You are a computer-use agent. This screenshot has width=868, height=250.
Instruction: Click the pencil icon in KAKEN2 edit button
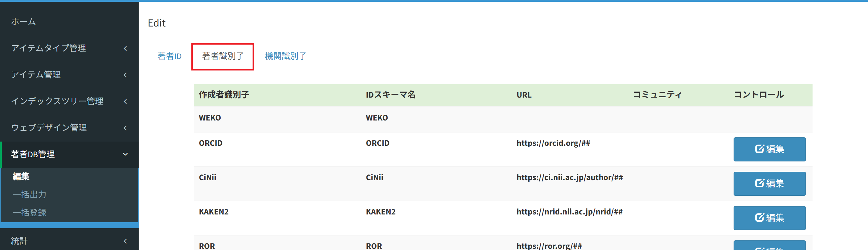(759, 218)
